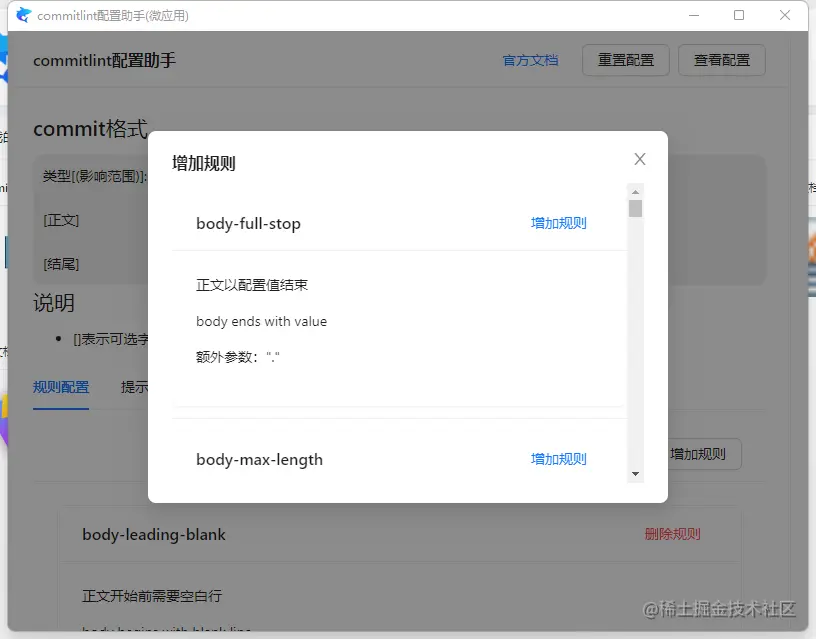This screenshot has width=816, height=639.
Task: Click the dialog scrollbar up arrow
Action: pos(635,192)
